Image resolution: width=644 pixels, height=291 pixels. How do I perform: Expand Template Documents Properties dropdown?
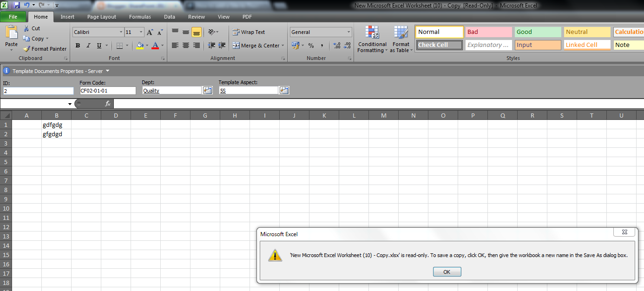coord(107,71)
